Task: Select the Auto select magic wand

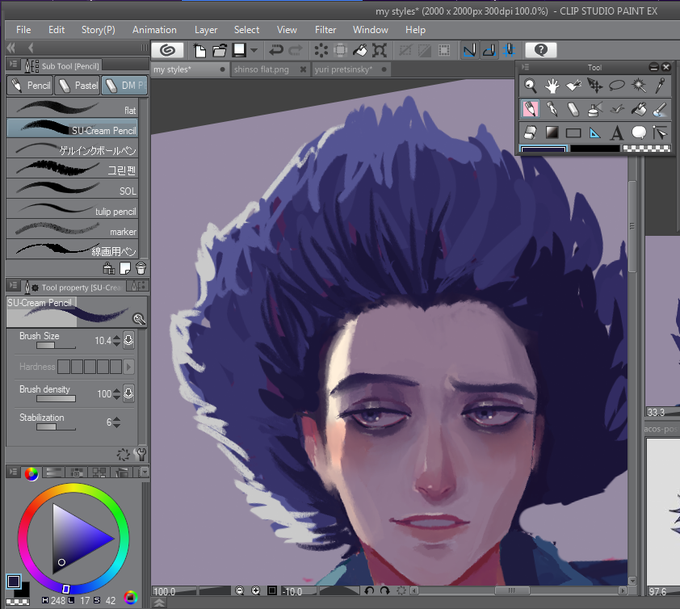Action: [x=638, y=86]
